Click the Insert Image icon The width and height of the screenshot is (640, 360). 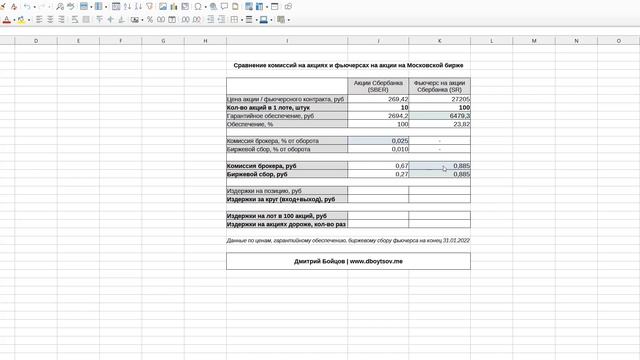(163, 7)
